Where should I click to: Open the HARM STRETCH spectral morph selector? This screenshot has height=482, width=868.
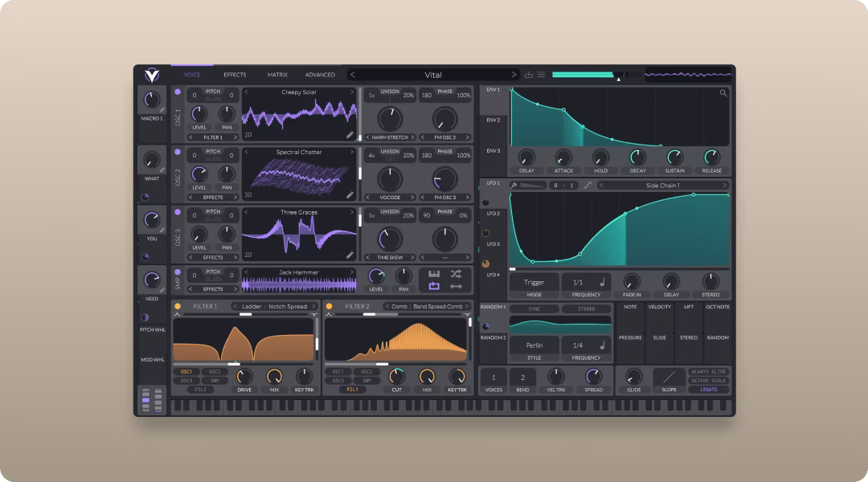pyautogui.click(x=390, y=137)
